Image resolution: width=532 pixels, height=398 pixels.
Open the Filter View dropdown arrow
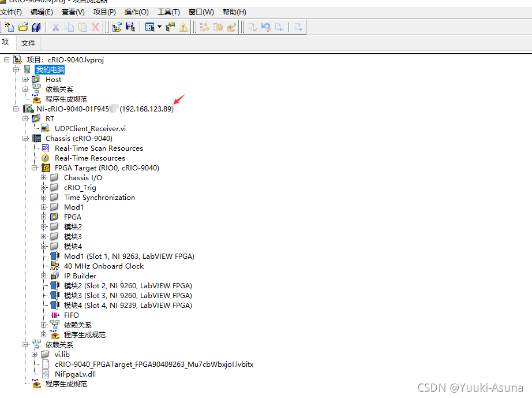pyautogui.click(x=159, y=27)
